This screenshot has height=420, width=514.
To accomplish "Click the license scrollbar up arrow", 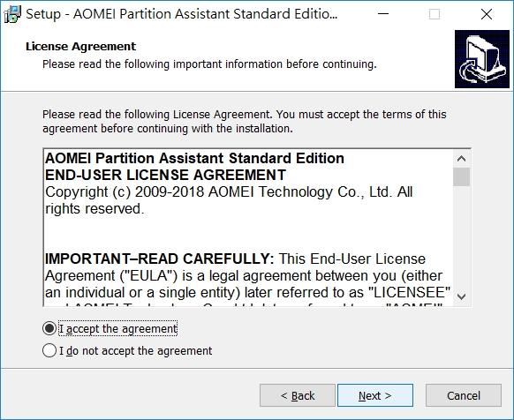I will tap(462, 159).
